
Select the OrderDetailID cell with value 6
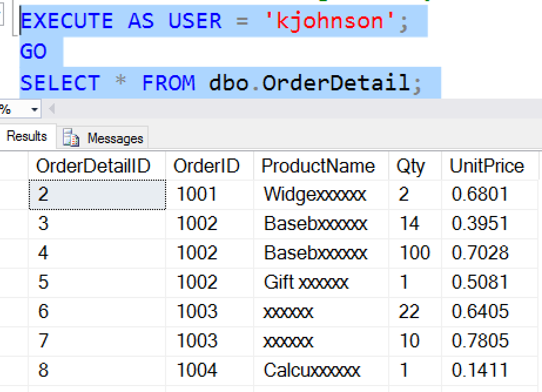coord(97,312)
